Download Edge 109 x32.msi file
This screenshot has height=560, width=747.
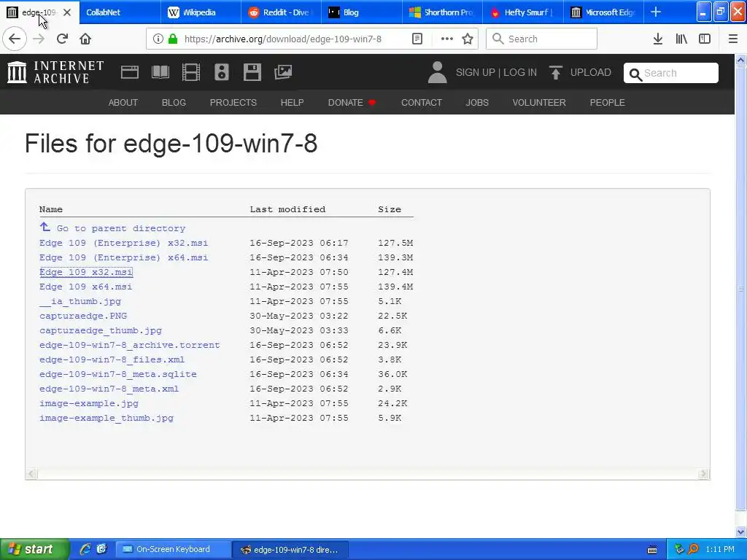coord(86,272)
